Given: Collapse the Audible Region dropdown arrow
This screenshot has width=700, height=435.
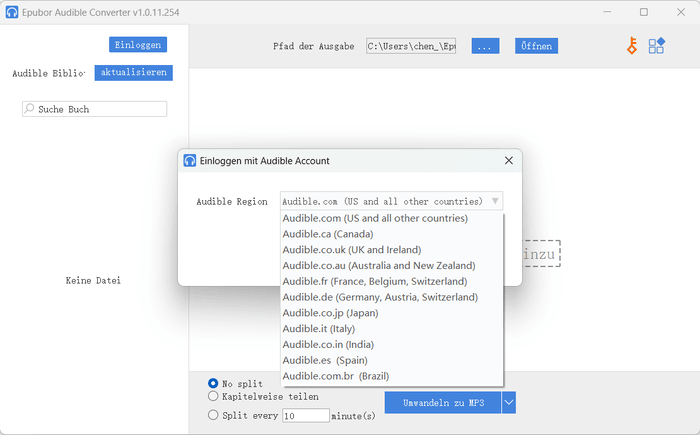Looking at the screenshot, I should [495, 201].
